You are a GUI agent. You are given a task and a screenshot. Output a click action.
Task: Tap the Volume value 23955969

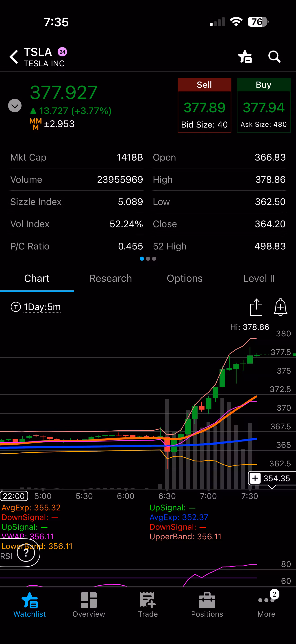click(120, 179)
